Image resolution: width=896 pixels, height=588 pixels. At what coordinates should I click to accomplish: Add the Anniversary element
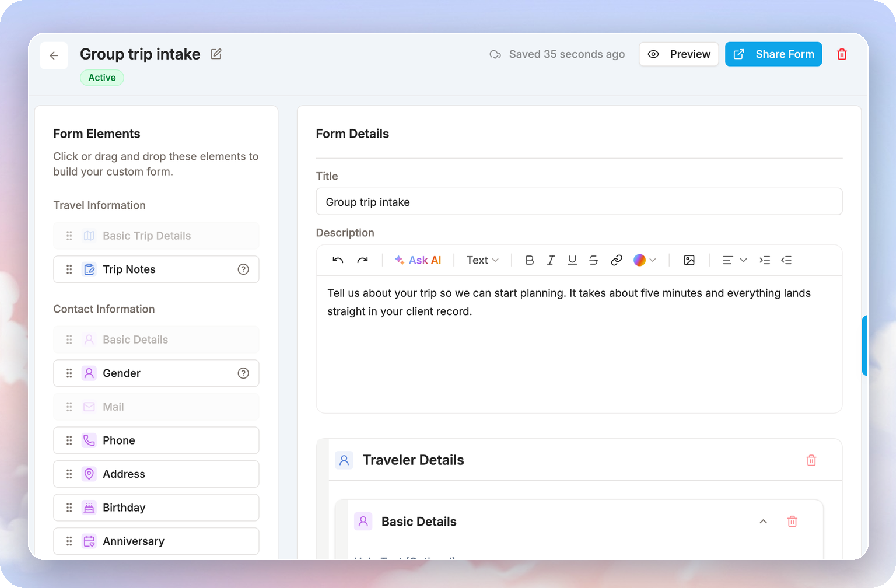(x=156, y=541)
